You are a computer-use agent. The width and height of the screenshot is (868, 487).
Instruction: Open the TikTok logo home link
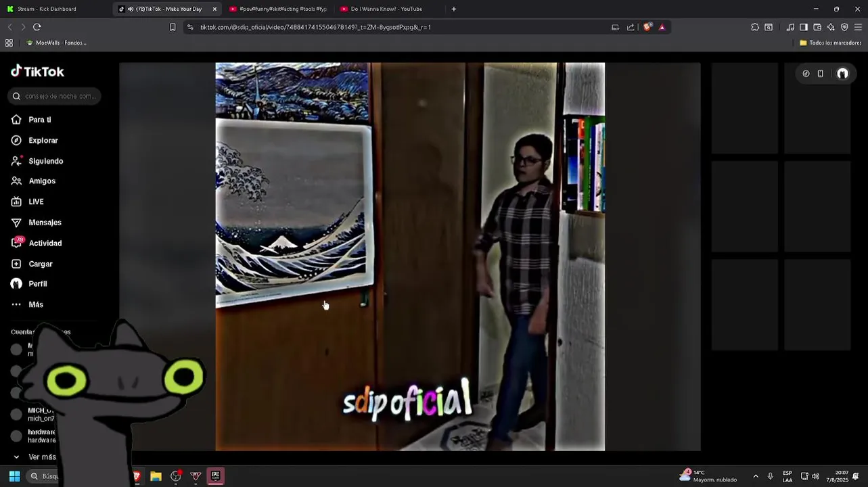(x=37, y=72)
